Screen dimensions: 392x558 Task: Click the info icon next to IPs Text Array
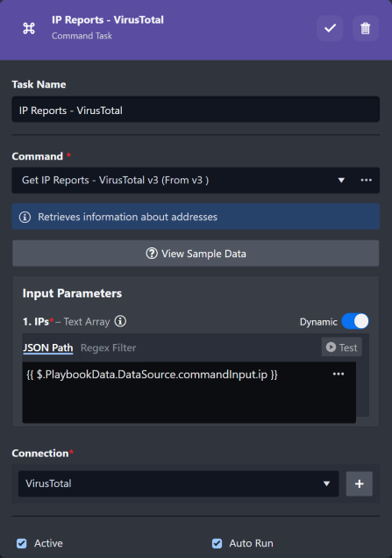tap(120, 321)
